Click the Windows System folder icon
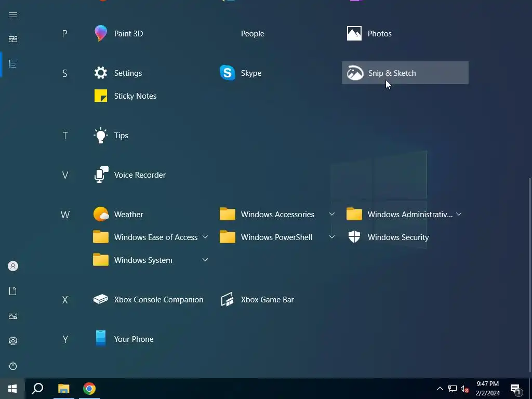Image resolution: width=532 pixels, height=399 pixels. 101,260
